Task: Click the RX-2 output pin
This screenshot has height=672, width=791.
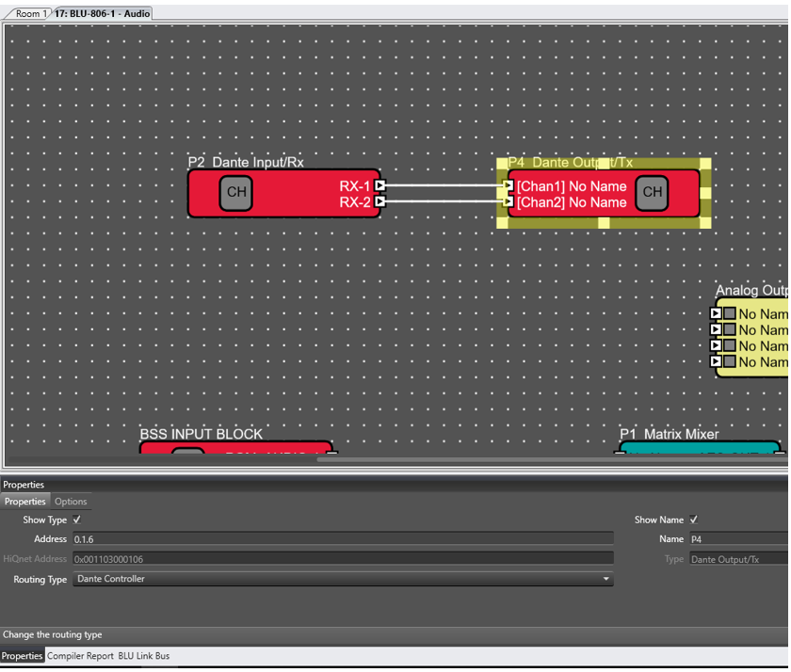Action: click(x=379, y=200)
